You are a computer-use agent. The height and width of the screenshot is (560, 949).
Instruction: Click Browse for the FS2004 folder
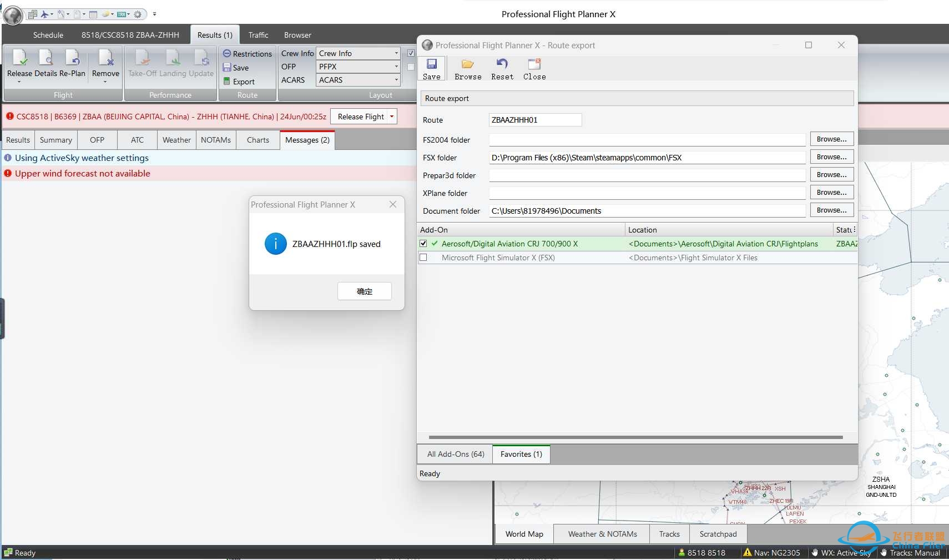(831, 139)
